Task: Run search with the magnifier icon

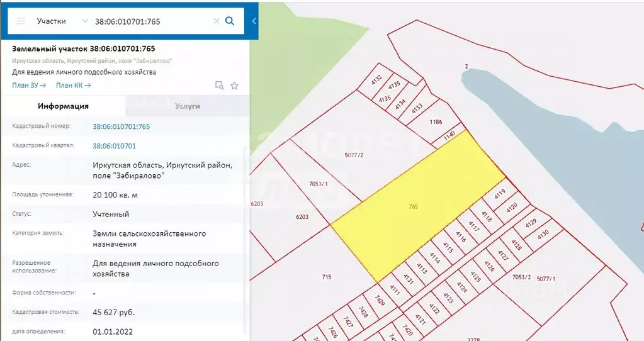Action: coord(230,21)
